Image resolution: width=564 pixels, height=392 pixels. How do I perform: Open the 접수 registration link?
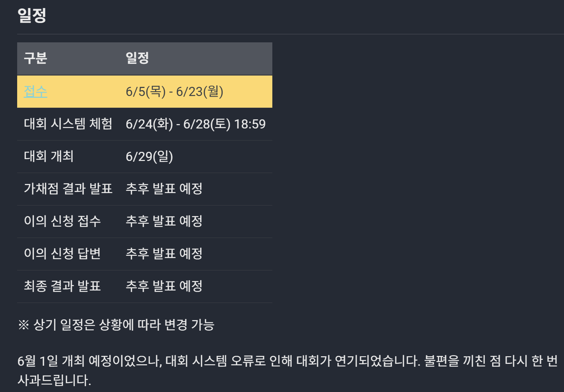click(35, 92)
